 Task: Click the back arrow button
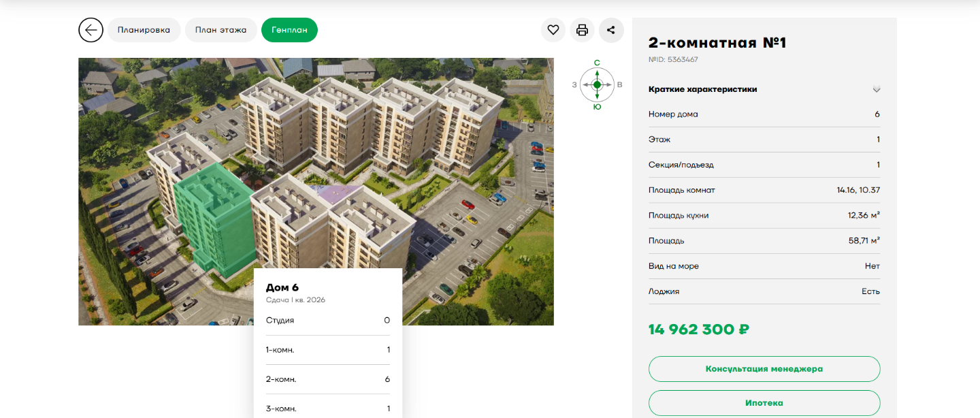click(91, 30)
